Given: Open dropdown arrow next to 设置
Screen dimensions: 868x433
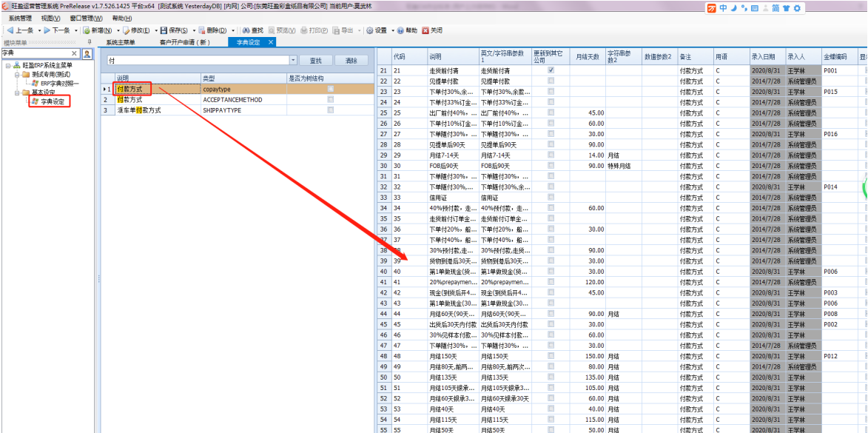Looking at the screenshot, I should point(392,30).
